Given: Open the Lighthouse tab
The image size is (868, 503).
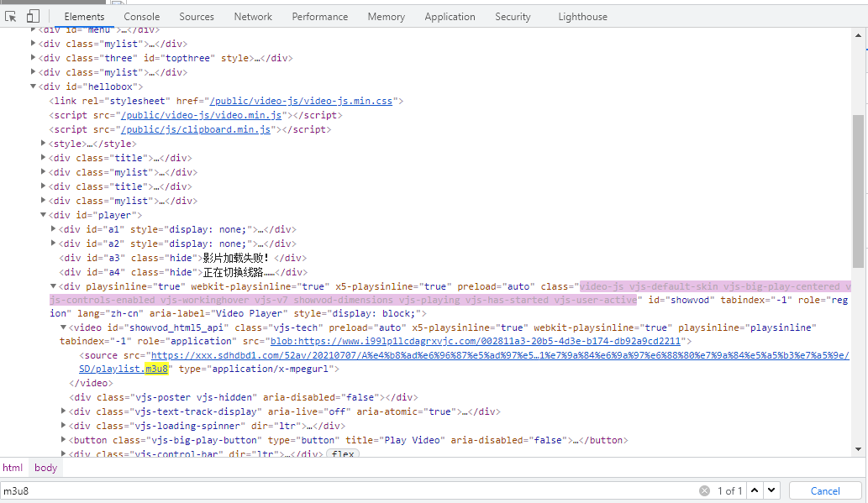Looking at the screenshot, I should coord(582,17).
